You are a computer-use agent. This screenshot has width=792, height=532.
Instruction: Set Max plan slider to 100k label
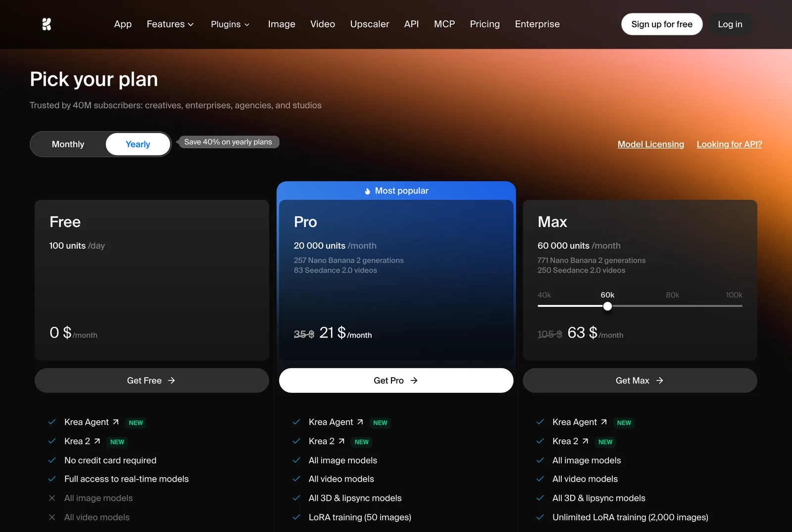[x=734, y=295]
